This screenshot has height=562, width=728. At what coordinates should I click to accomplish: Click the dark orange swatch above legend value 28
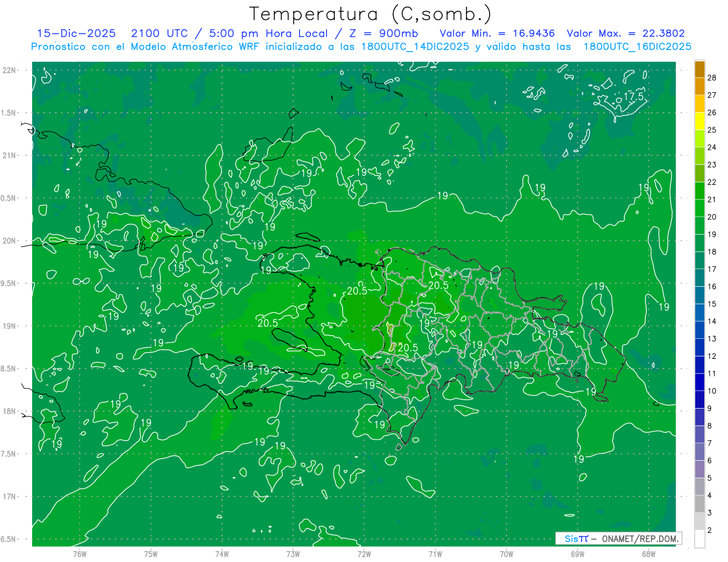pyautogui.click(x=700, y=69)
